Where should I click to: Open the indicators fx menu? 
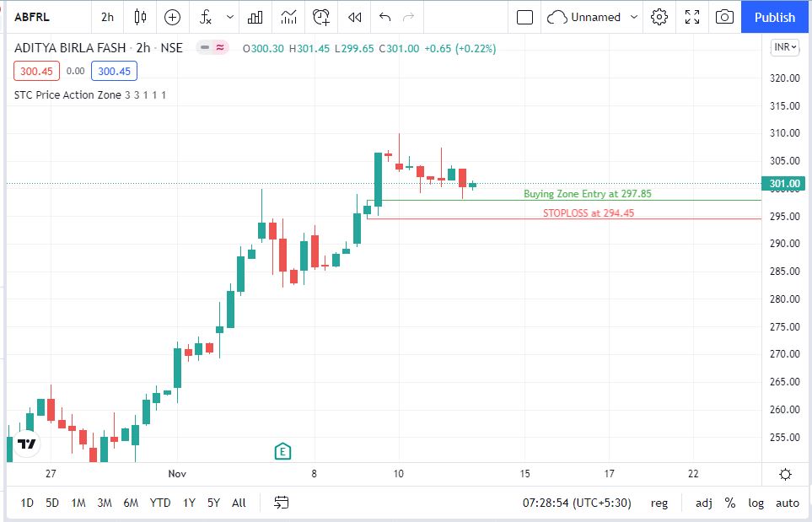205,17
